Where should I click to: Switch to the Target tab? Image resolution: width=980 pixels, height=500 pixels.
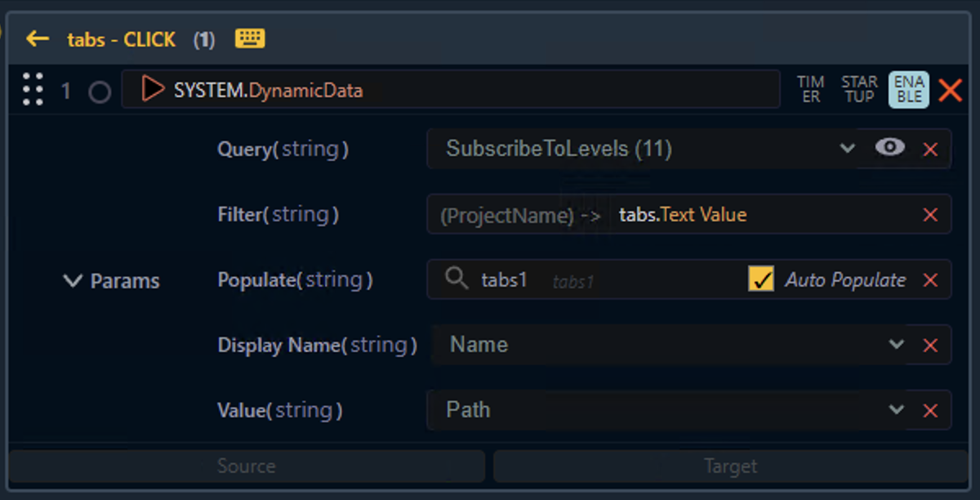pos(730,467)
